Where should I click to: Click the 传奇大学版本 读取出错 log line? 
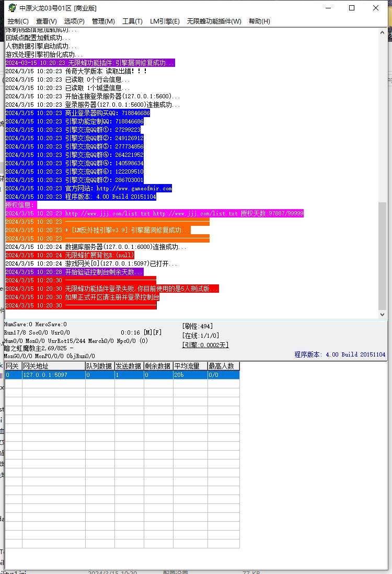point(76,71)
